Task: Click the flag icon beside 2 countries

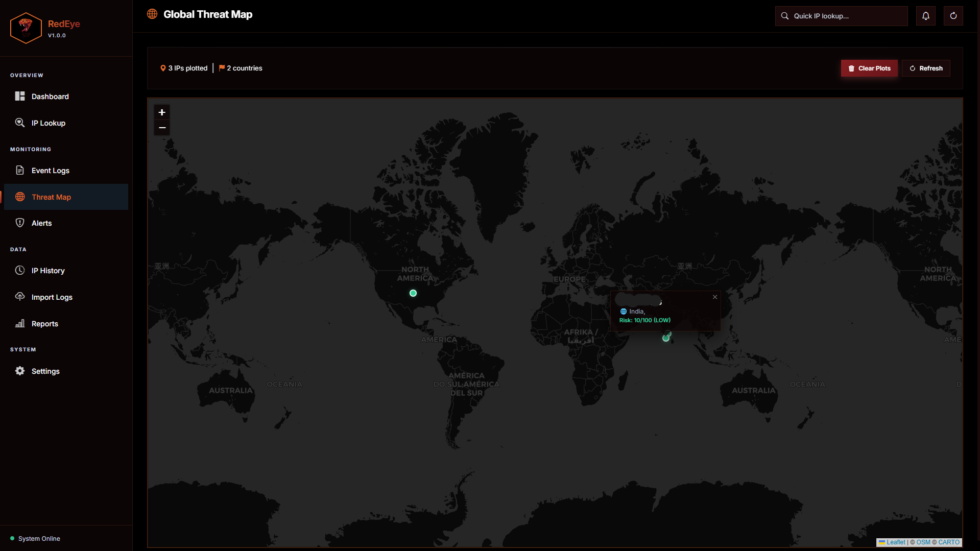Action: (x=222, y=68)
